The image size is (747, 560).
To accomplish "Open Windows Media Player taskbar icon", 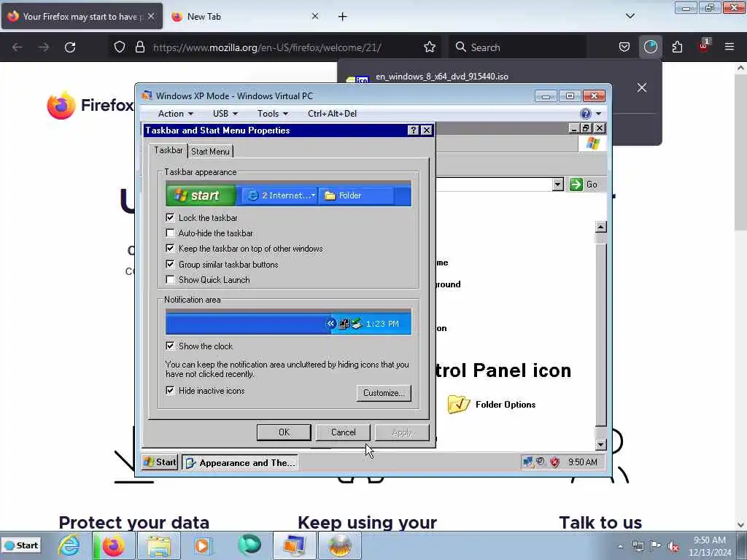I will (202, 545).
